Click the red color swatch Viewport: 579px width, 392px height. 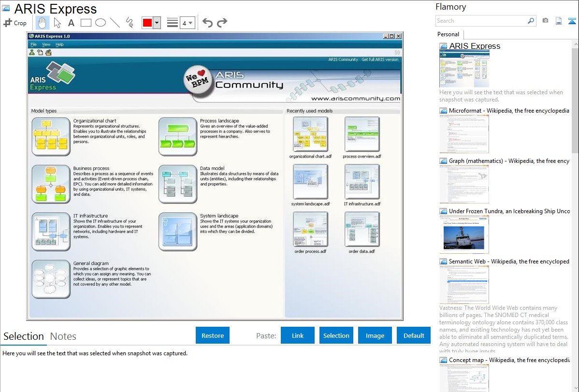(x=147, y=23)
